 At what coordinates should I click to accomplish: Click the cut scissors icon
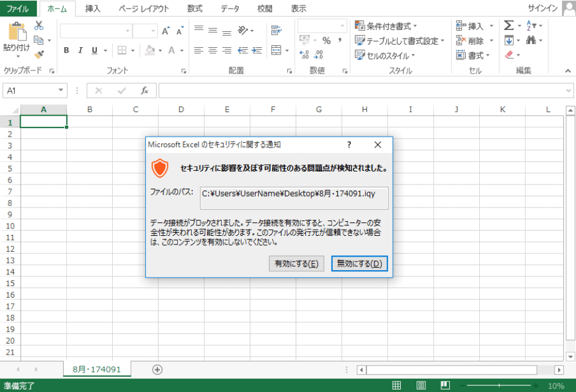[39, 26]
